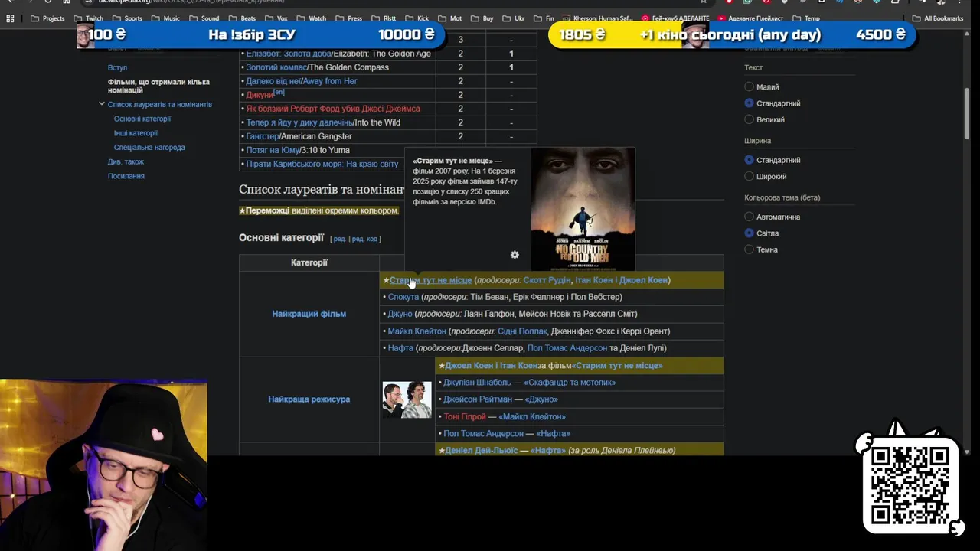Open the Kick bookmark folder
This screenshot has height=551, width=980.
pyautogui.click(x=417, y=18)
